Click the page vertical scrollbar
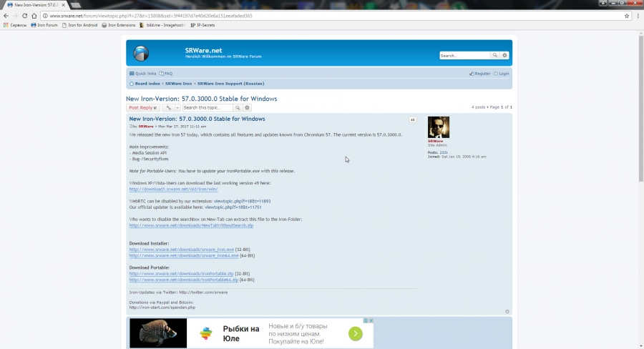The width and height of the screenshot is (644, 349). 640,109
